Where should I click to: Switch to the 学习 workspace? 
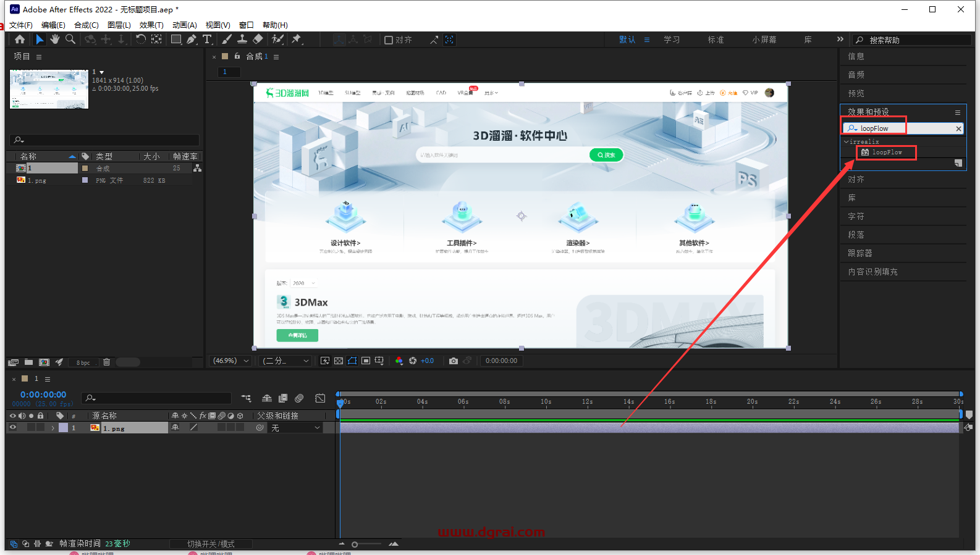[x=672, y=40]
